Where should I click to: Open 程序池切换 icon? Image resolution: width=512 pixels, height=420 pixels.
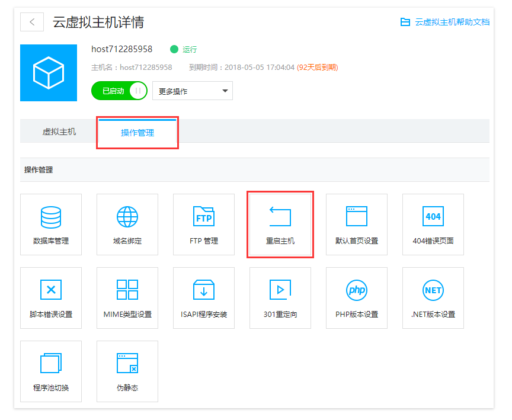click(51, 364)
